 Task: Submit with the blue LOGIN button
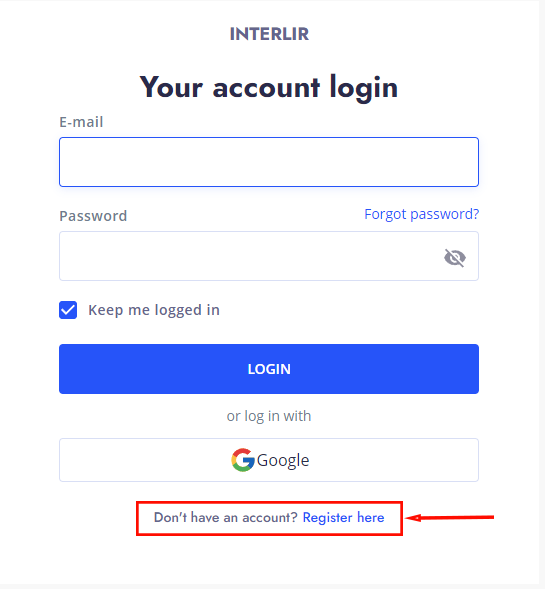[x=269, y=369]
